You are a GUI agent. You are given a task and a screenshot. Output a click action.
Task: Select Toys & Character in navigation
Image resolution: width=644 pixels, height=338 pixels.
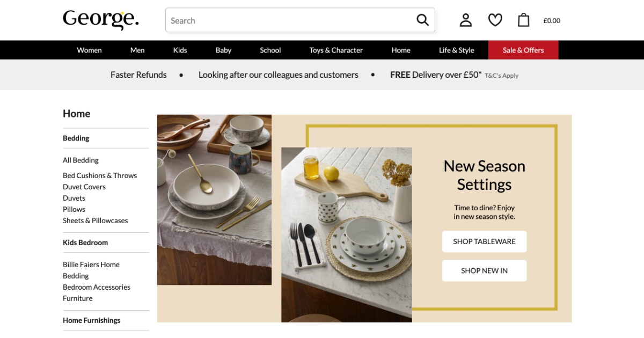(x=336, y=50)
